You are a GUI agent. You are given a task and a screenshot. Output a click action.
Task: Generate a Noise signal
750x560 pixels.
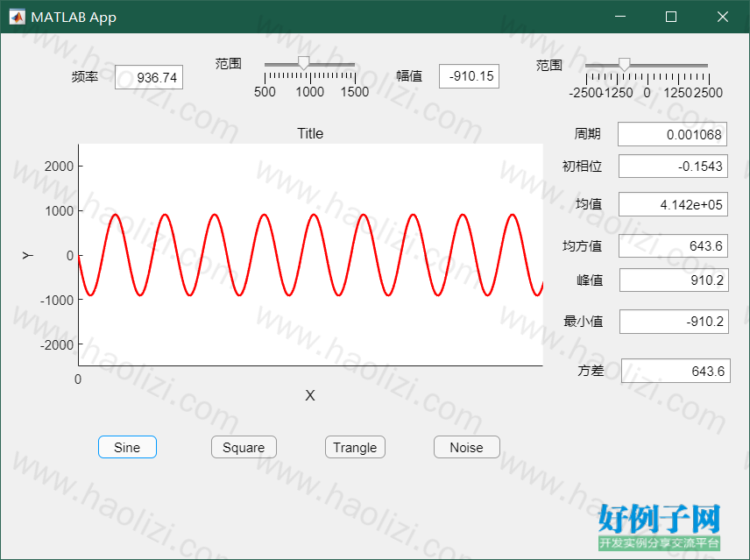(x=466, y=447)
